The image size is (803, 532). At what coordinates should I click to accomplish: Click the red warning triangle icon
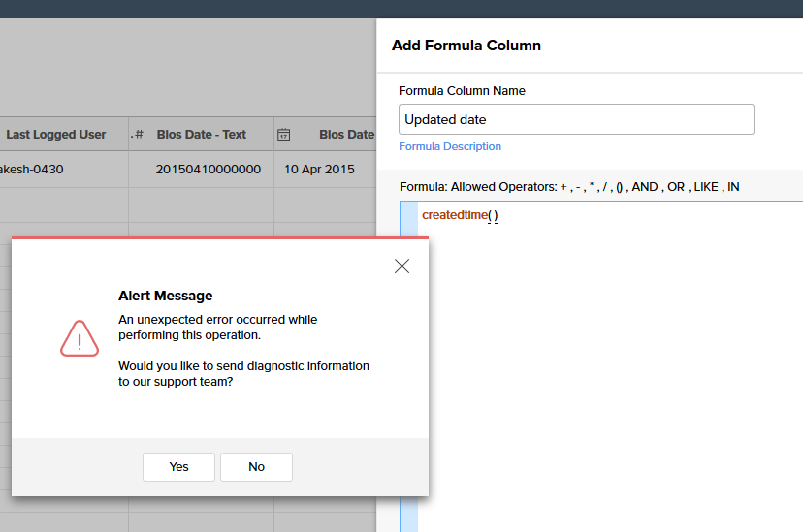(x=80, y=338)
